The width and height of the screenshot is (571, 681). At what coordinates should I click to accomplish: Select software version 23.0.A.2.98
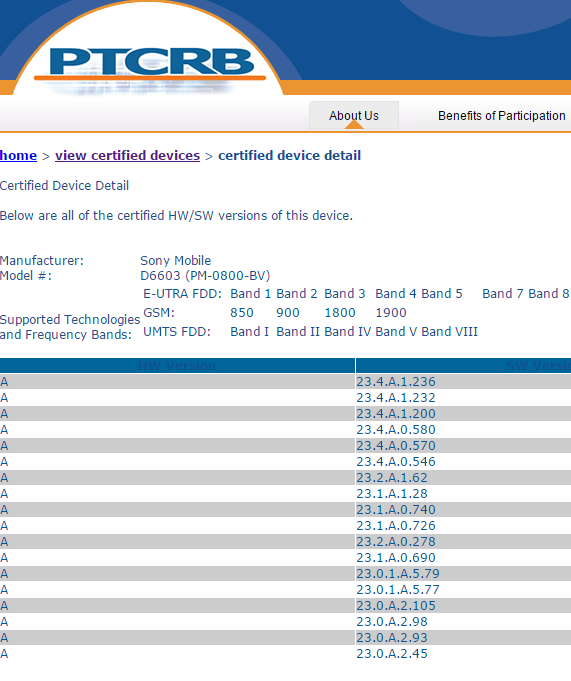[392, 621]
